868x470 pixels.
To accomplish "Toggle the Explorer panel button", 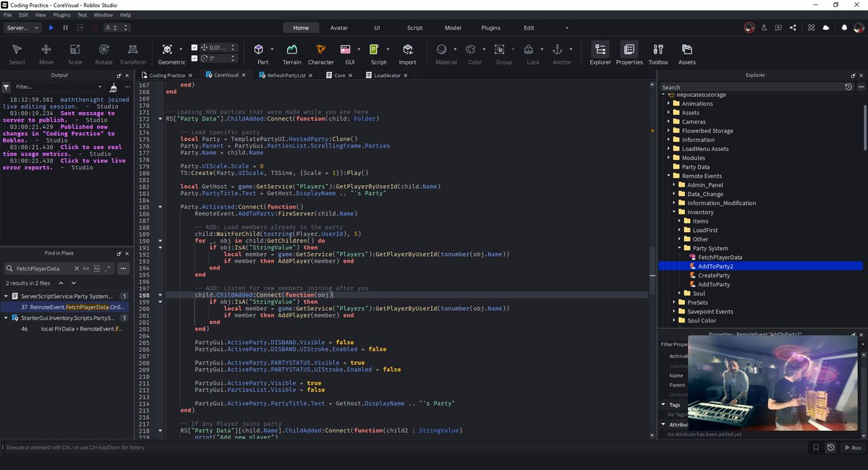I will [x=600, y=49].
